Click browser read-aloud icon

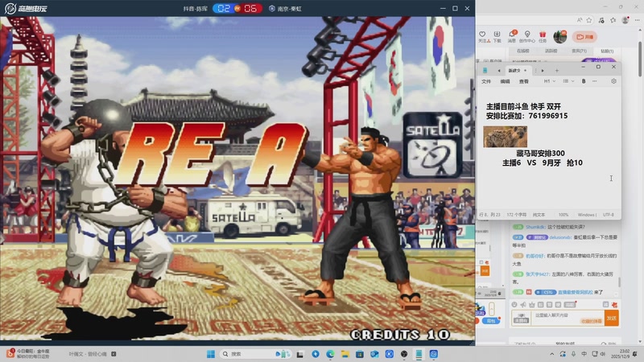tap(579, 19)
